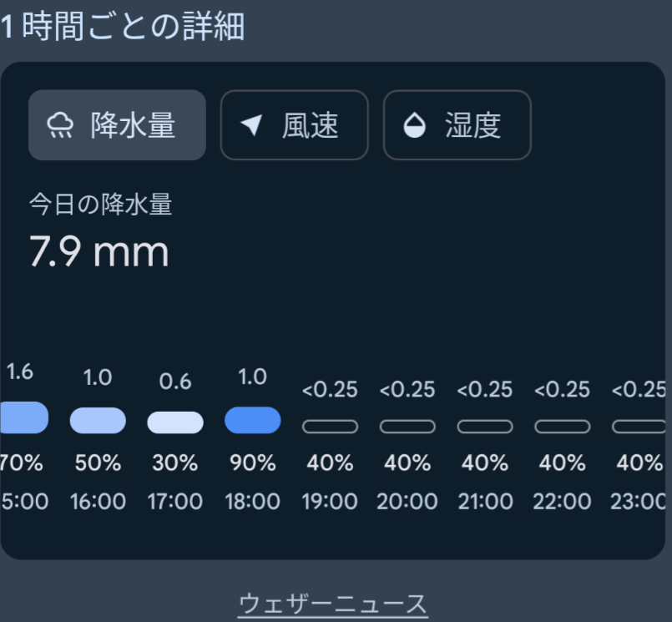Click the 1時間ごとの詳細 heading

tap(122, 27)
